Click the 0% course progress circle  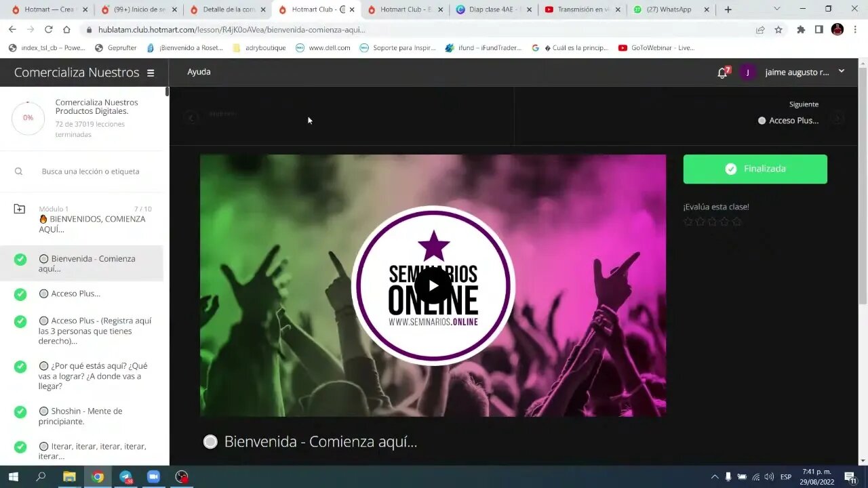[x=28, y=118]
